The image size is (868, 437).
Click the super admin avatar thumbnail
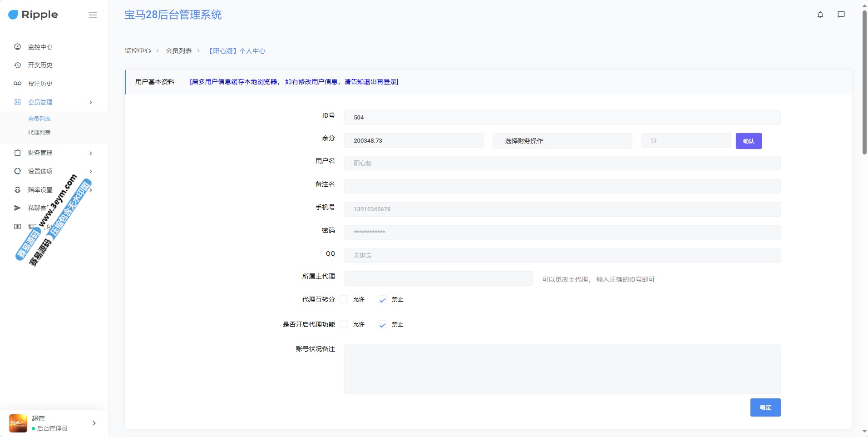pyautogui.click(x=18, y=423)
